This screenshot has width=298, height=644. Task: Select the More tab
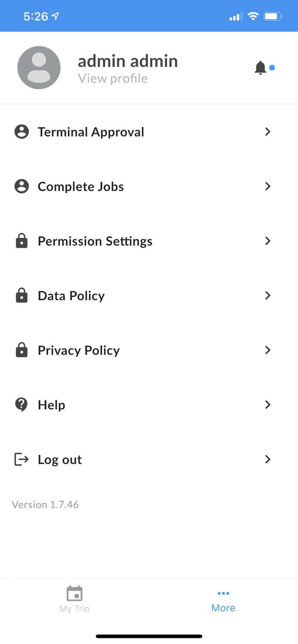click(223, 599)
